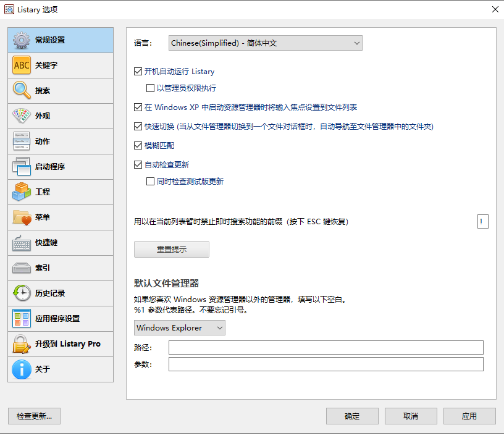This screenshot has height=438, width=504.
Task: Click the ! prefix input box
Action: tap(483, 222)
